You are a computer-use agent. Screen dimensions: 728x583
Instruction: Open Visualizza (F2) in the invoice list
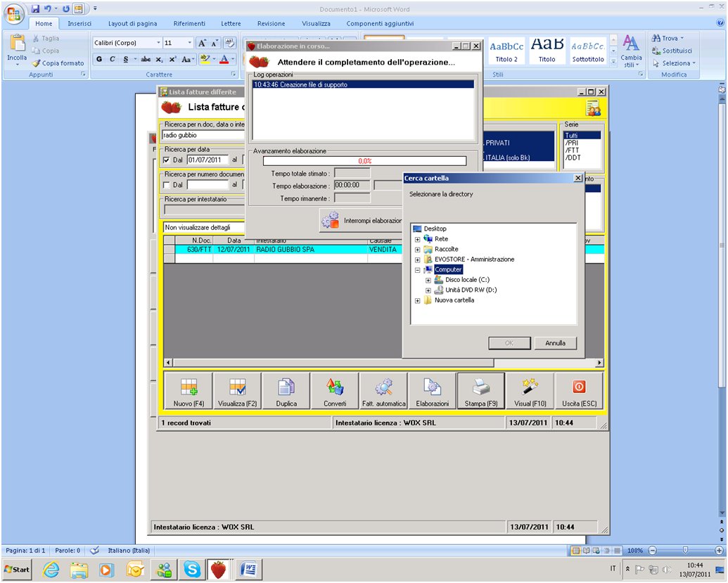(x=237, y=391)
